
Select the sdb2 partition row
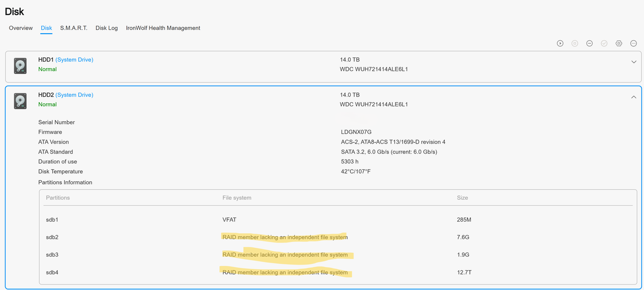(338, 237)
